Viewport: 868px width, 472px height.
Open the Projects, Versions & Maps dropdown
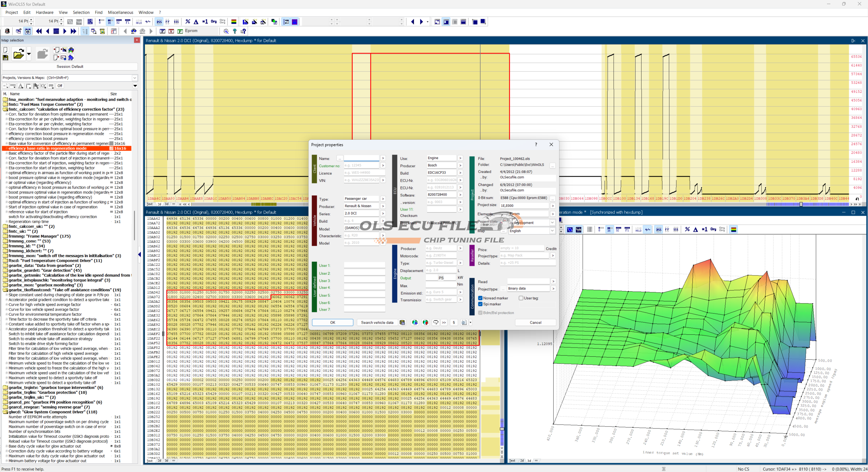(135, 78)
